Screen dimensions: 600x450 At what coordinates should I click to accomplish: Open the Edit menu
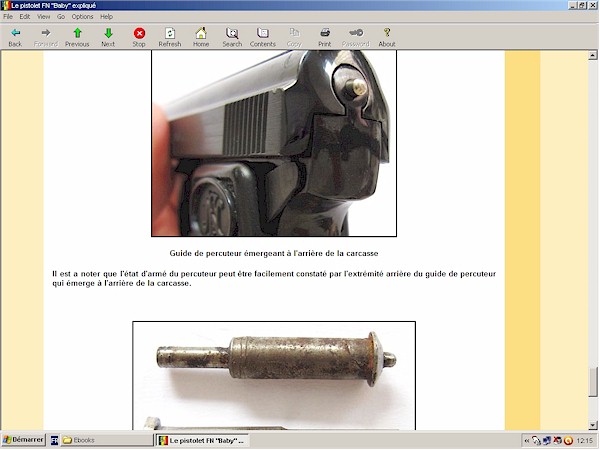pyautogui.click(x=24, y=17)
